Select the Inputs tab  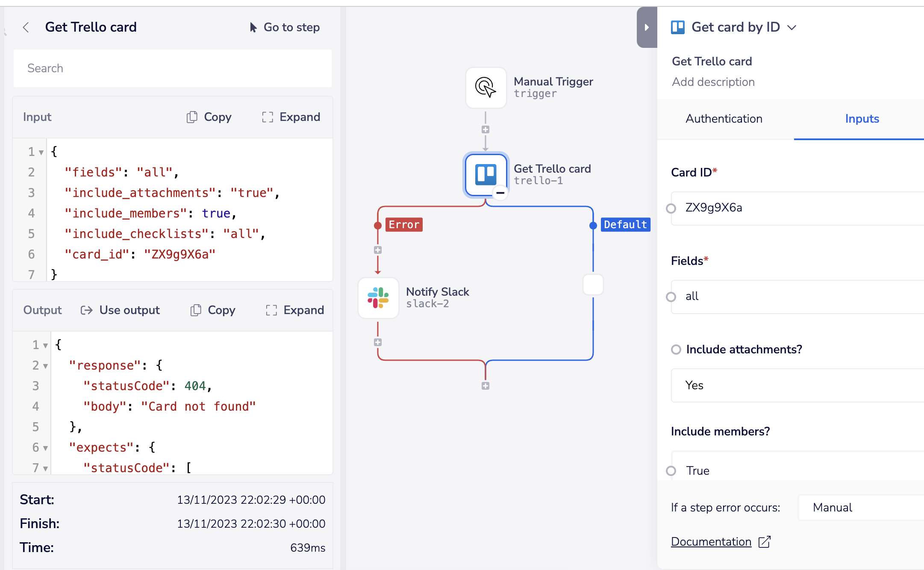point(862,119)
